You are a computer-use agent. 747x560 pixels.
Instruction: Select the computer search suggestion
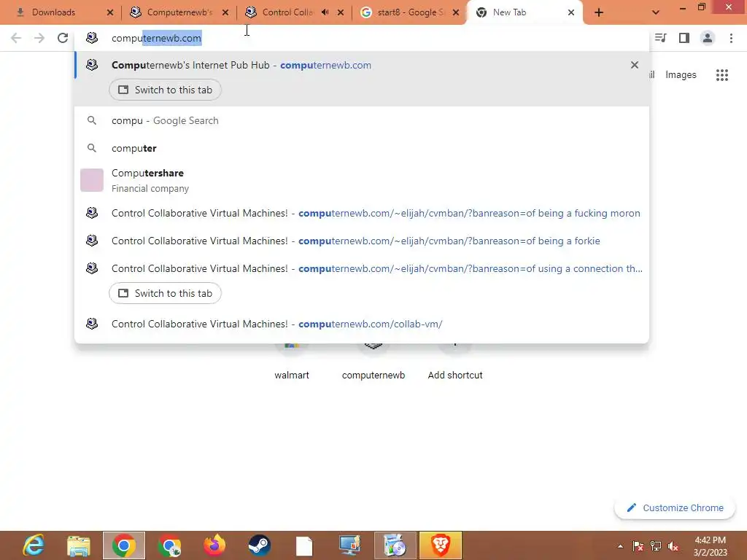click(362, 148)
